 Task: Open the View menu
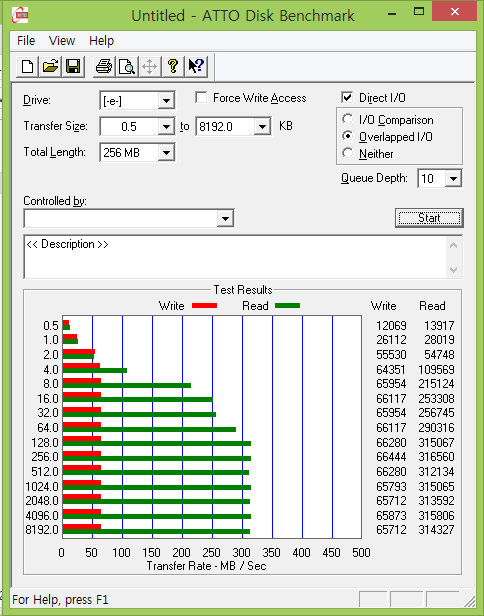point(62,41)
